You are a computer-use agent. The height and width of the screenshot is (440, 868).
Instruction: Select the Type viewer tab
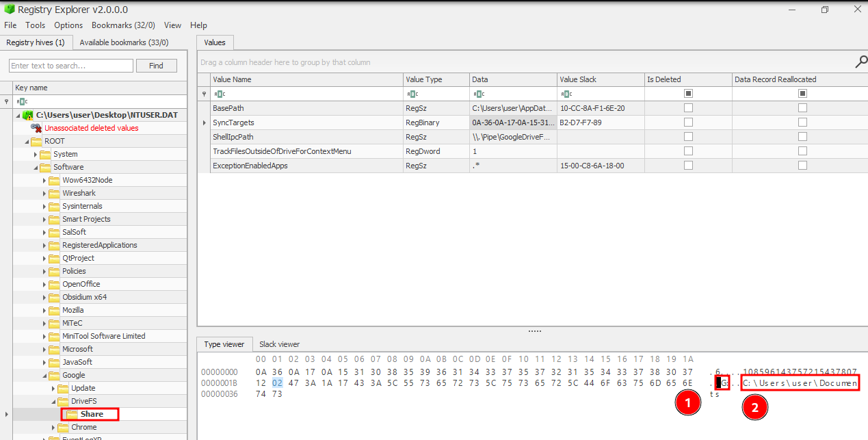tap(225, 344)
